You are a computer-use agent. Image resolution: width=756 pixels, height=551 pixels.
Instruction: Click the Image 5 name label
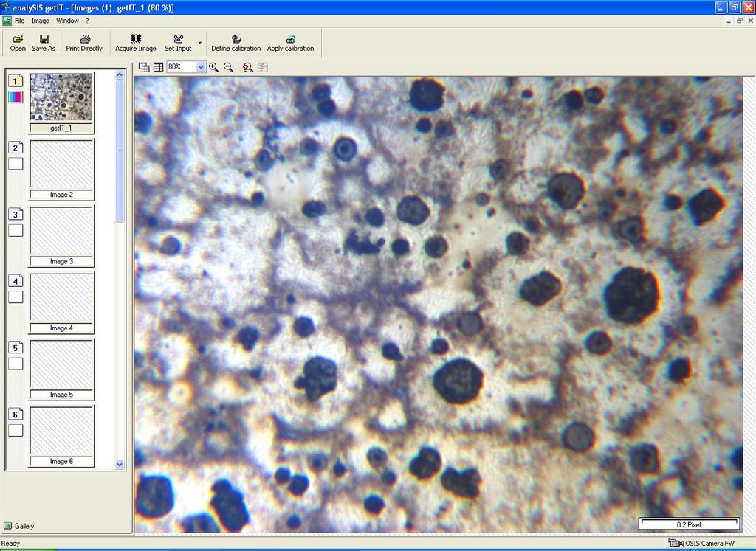coord(61,395)
